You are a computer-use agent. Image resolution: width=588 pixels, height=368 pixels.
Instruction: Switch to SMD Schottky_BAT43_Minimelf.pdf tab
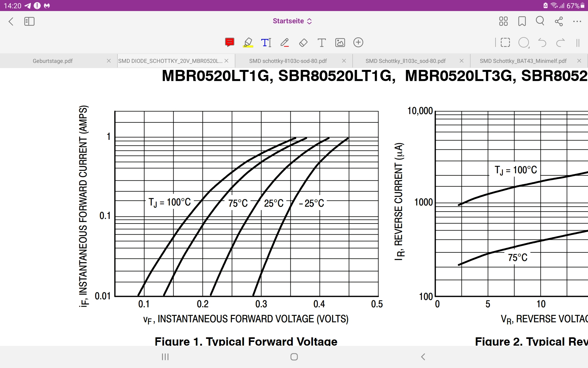coord(523,61)
